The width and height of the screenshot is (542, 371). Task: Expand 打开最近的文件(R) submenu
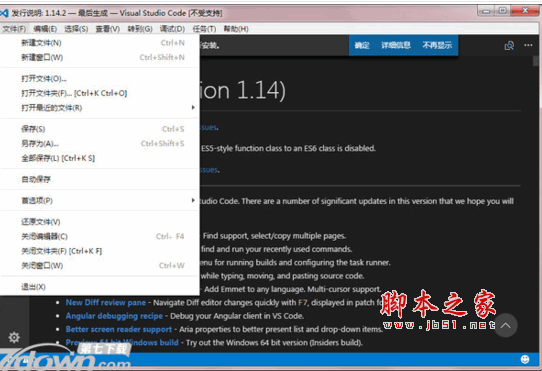tap(100, 108)
